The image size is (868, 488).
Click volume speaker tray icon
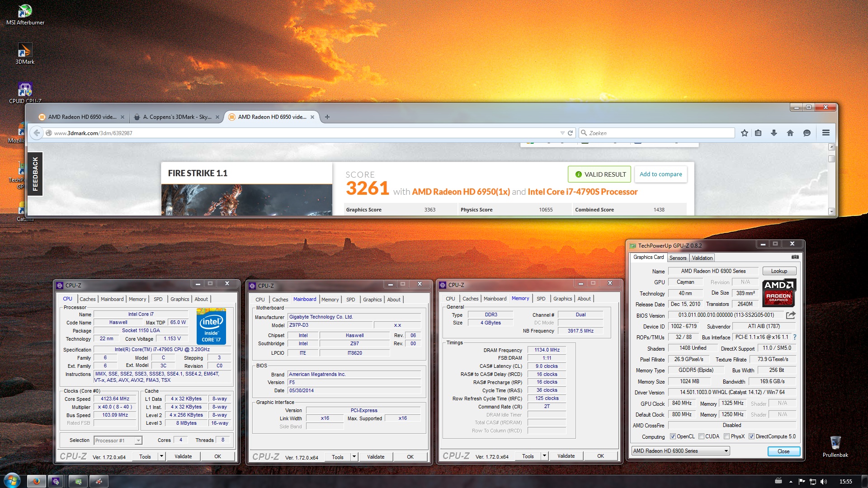(x=823, y=482)
